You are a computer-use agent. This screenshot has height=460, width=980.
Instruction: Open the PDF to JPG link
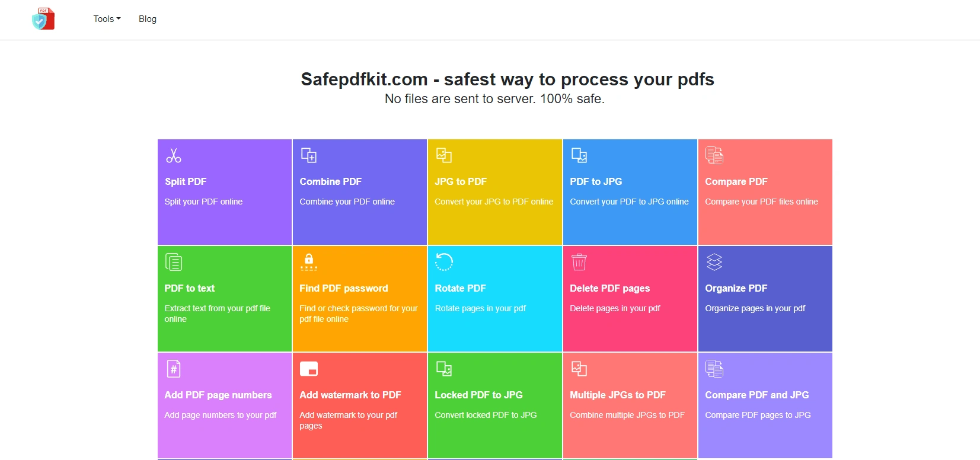[x=596, y=181]
